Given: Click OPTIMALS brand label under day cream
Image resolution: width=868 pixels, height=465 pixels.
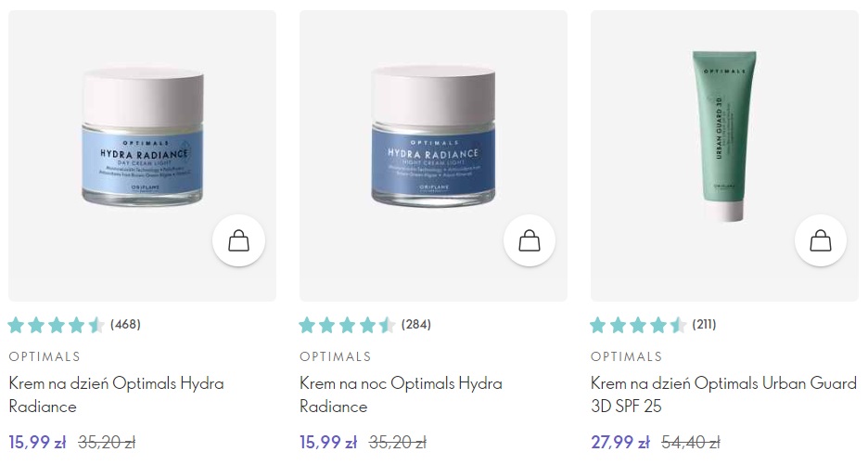Looking at the screenshot, I should point(45,356).
